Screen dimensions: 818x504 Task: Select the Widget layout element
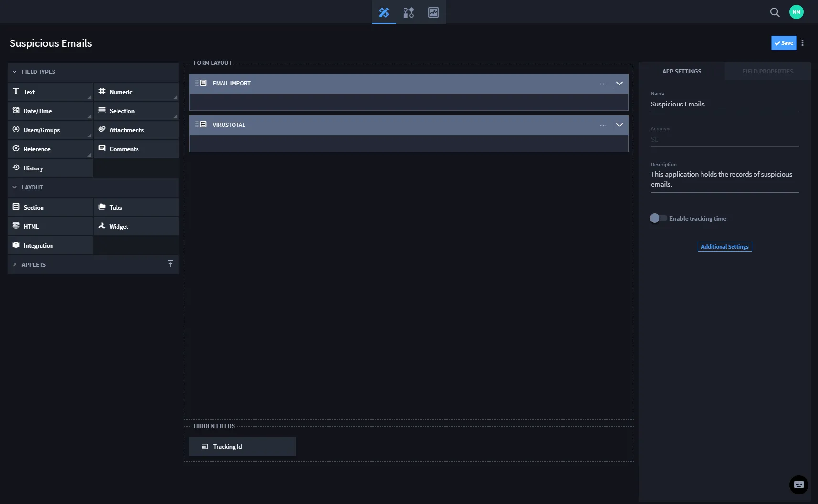click(x=136, y=226)
